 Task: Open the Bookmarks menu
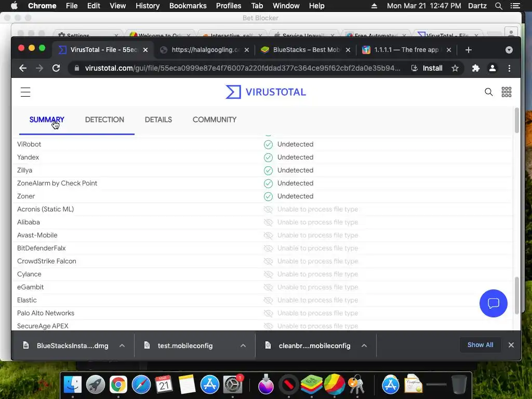[188, 6]
